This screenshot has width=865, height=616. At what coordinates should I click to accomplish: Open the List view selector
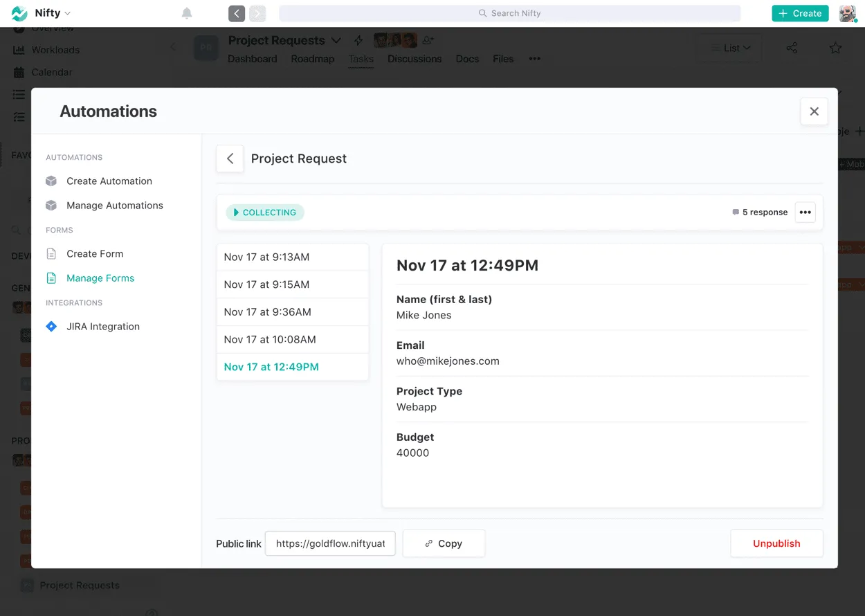729,48
